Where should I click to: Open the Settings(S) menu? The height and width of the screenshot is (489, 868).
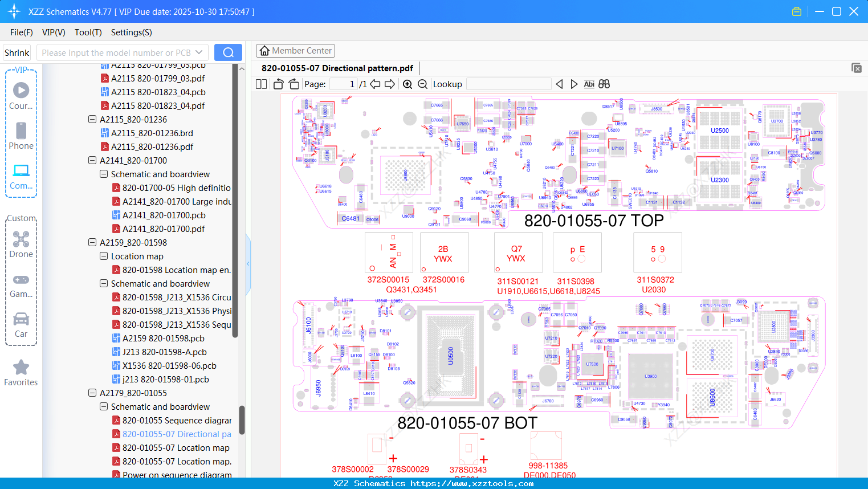point(132,32)
